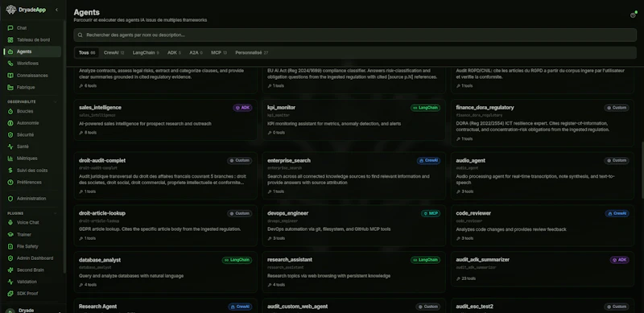Click the status icon at top right
The image size is (644, 313).
click(x=633, y=15)
